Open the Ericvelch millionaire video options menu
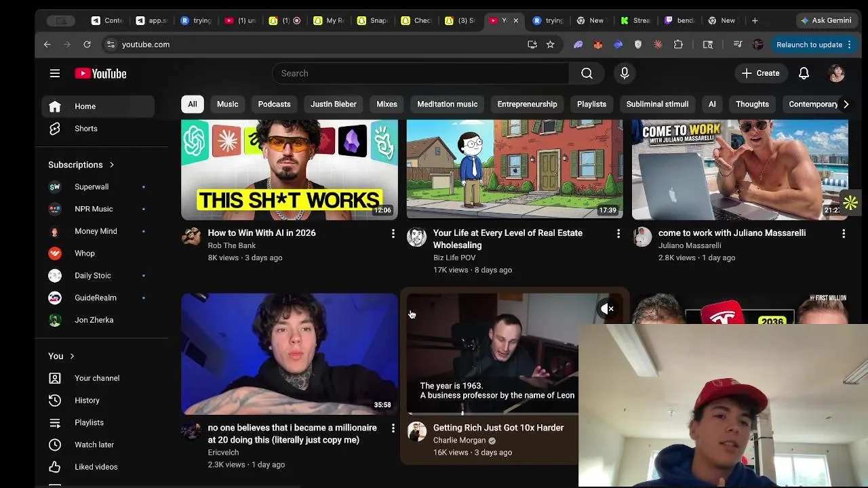Image resolution: width=868 pixels, height=488 pixels. [x=393, y=428]
